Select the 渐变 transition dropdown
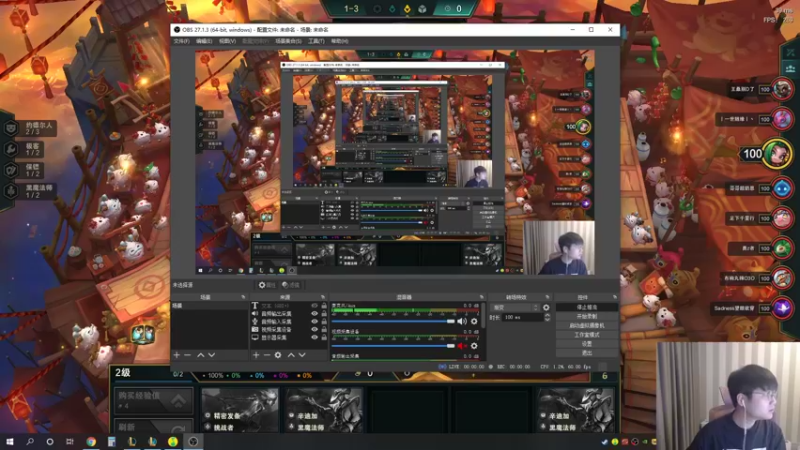800x450 pixels. click(x=515, y=308)
